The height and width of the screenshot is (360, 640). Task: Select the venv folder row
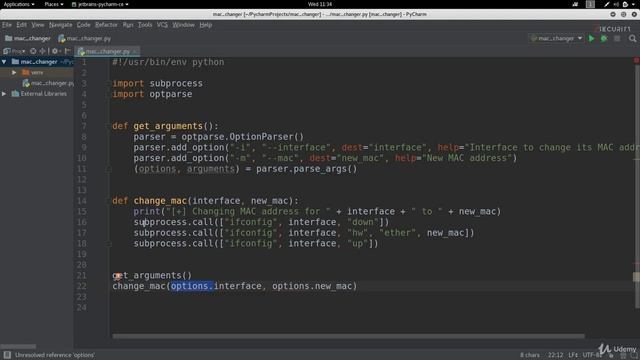[x=37, y=72]
